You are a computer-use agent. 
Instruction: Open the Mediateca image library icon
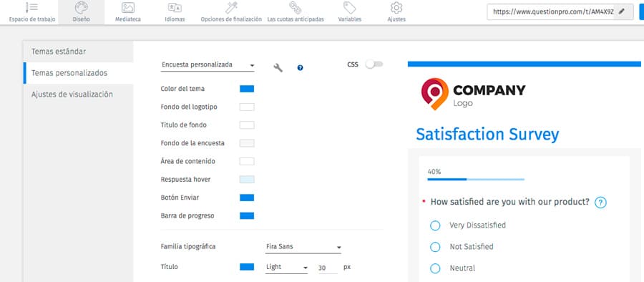pos(128,8)
